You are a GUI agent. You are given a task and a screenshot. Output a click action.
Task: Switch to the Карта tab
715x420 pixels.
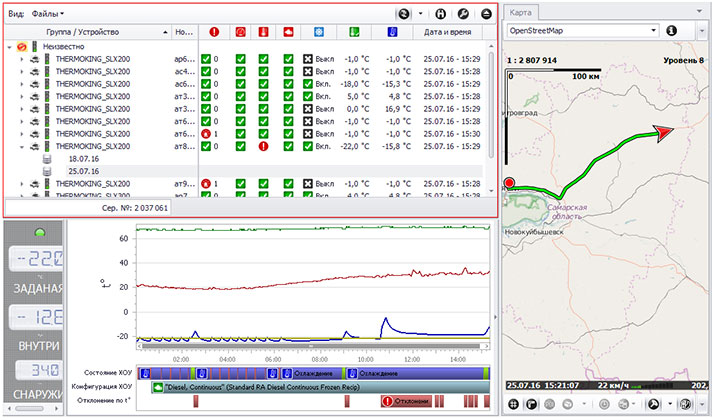tap(522, 13)
